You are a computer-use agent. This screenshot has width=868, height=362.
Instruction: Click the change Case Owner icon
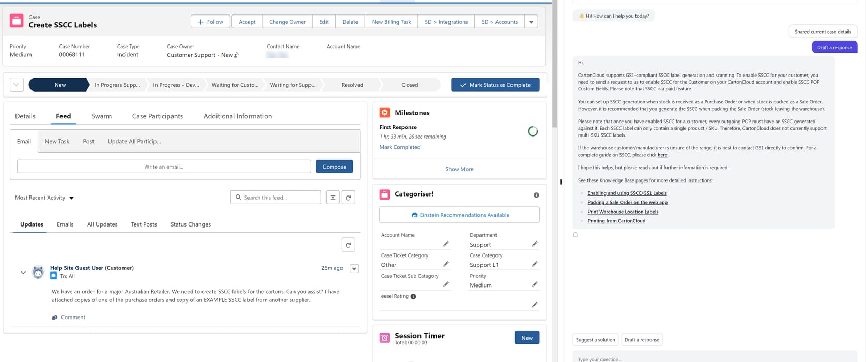tap(237, 55)
